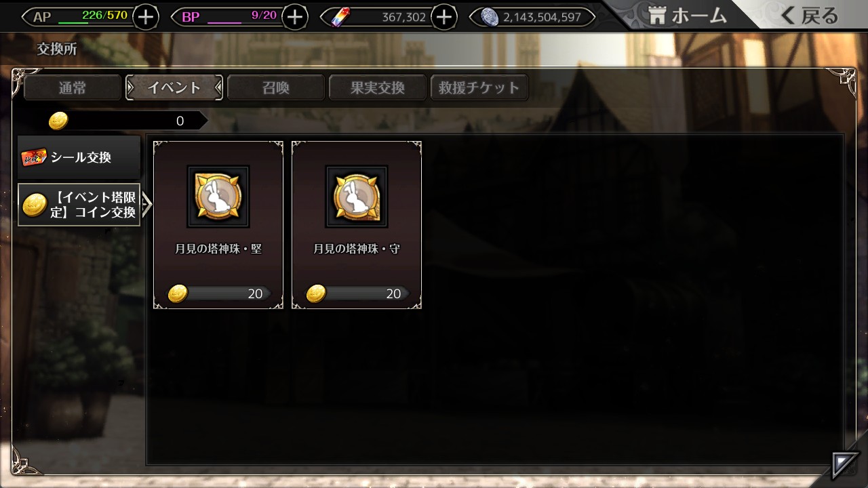868x488 pixels.
Task: Tap the plus icon next to BP
Action: 294,17
